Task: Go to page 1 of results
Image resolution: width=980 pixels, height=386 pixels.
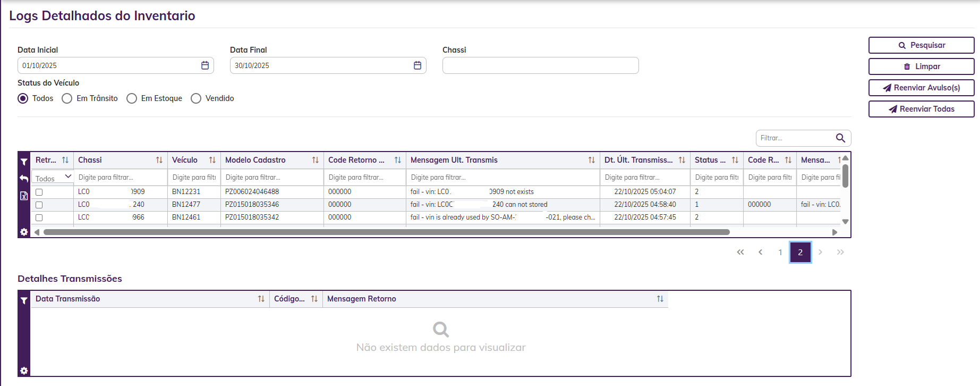Action: click(780, 253)
